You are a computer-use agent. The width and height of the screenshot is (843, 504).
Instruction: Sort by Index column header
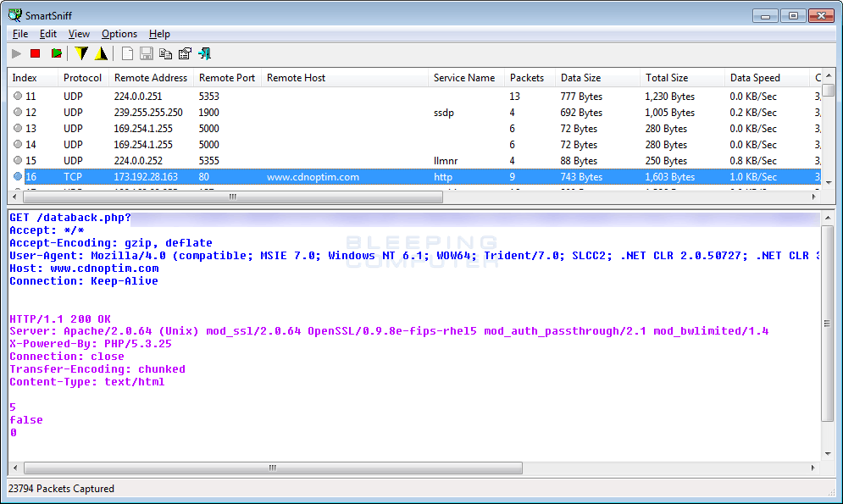pyautogui.click(x=33, y=78)
